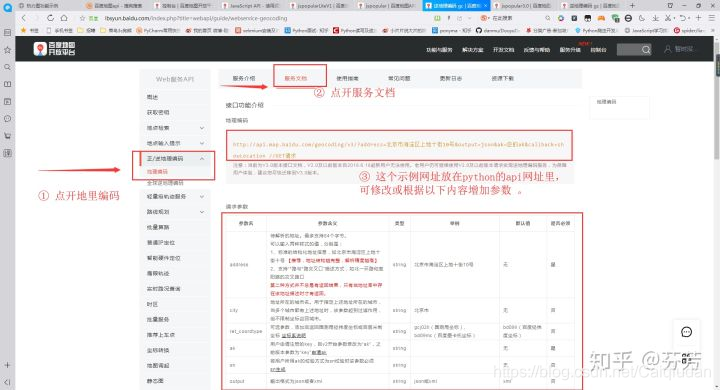Select the scissors screenshot tool icon

pos(668,18)
